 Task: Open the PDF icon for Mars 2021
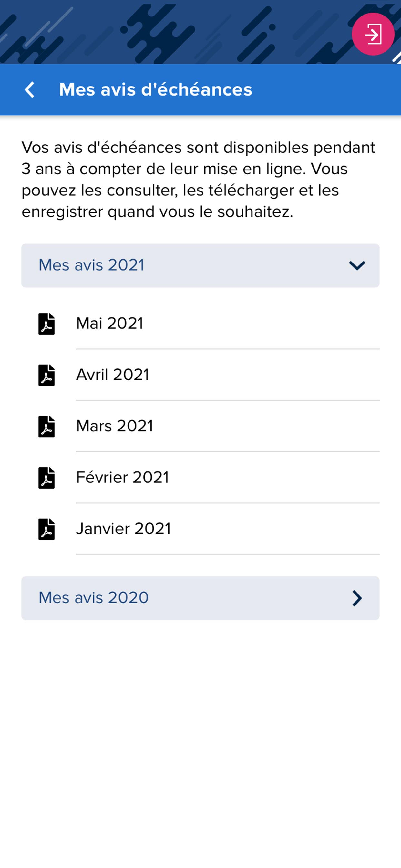[x=46, y=426]
